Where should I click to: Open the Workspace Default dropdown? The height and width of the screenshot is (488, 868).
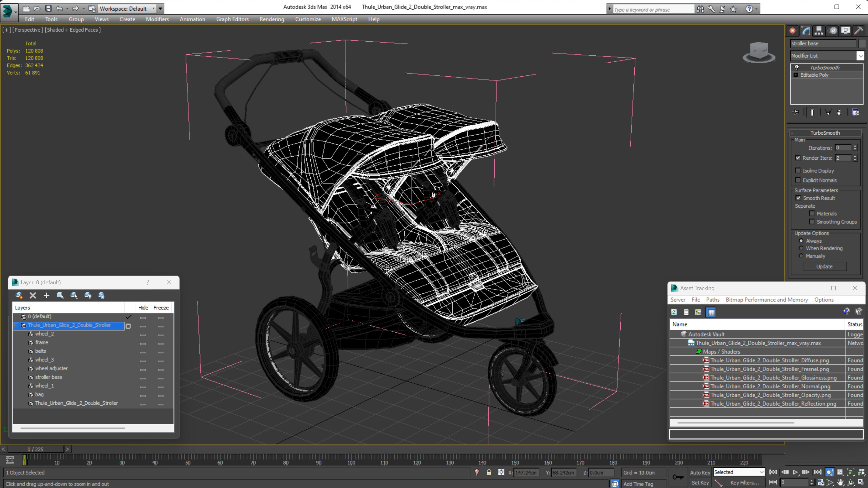(127, 9)
